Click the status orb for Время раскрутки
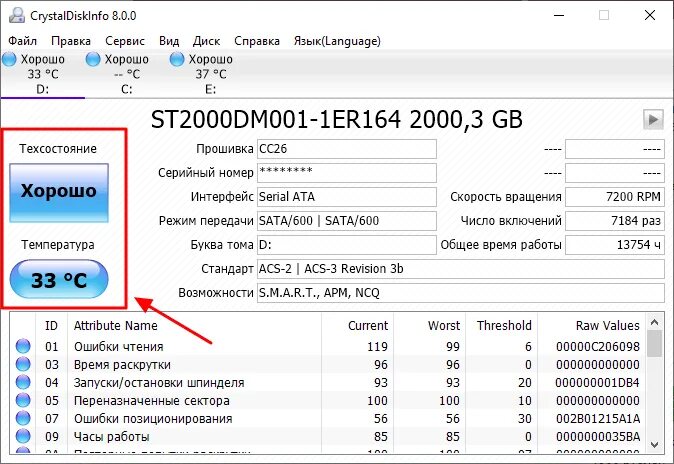 pos(23,364)
